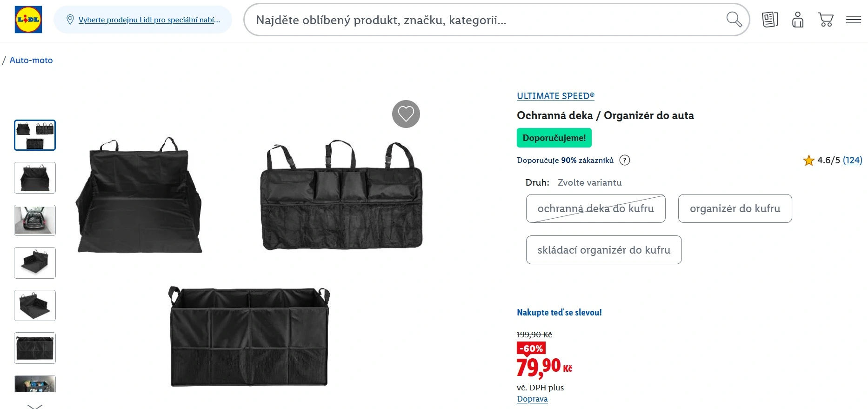The width and height of the screenshot is (868, 409).
Task: Click the star rating icon
Action: click(x=808, y=161)
